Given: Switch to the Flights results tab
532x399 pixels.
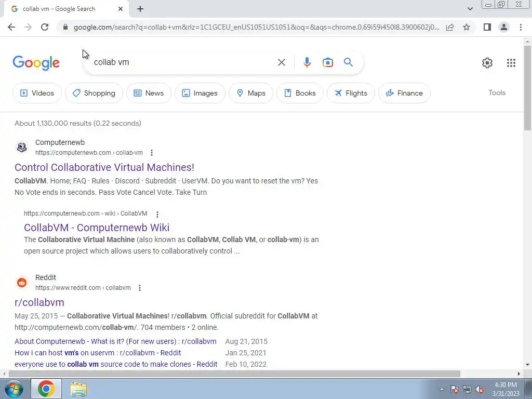Looking at the screenshot, I should 351,93.
